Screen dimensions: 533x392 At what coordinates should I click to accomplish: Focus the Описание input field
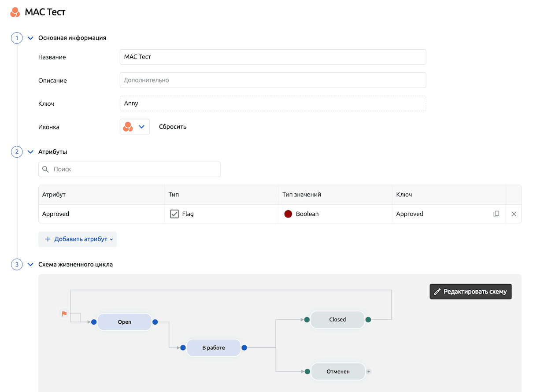[273, 80]
